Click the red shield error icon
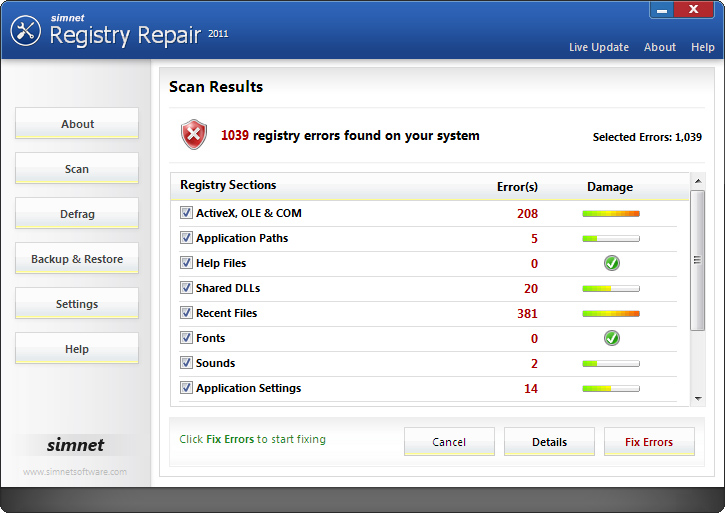 click(x=192, y=135)
